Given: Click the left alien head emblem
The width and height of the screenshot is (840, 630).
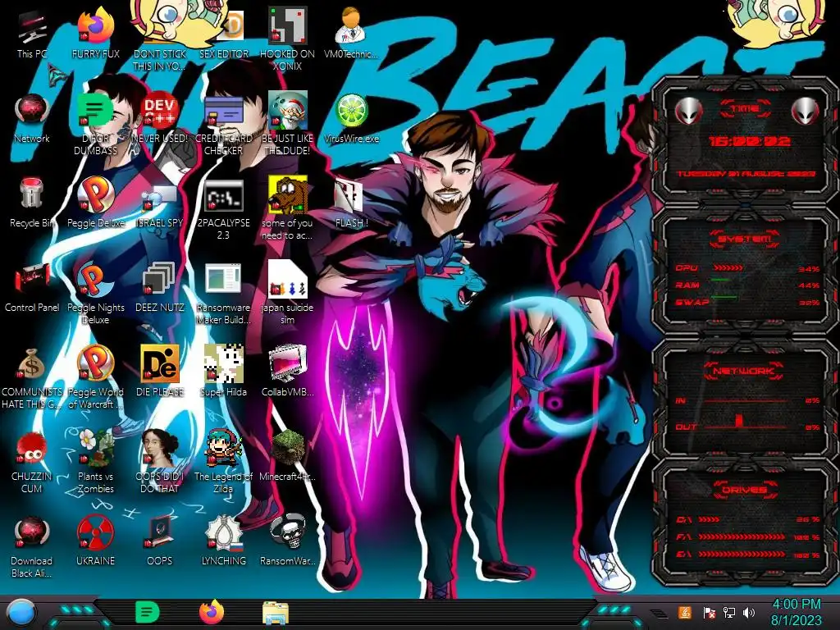Looking at the screenshot, I should point(688,112).
